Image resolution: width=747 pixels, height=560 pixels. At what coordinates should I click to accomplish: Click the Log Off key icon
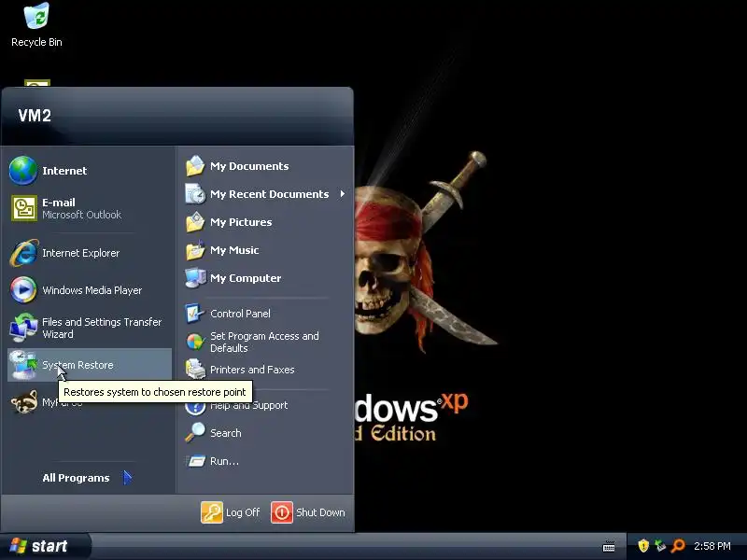(x=212, y=512)
